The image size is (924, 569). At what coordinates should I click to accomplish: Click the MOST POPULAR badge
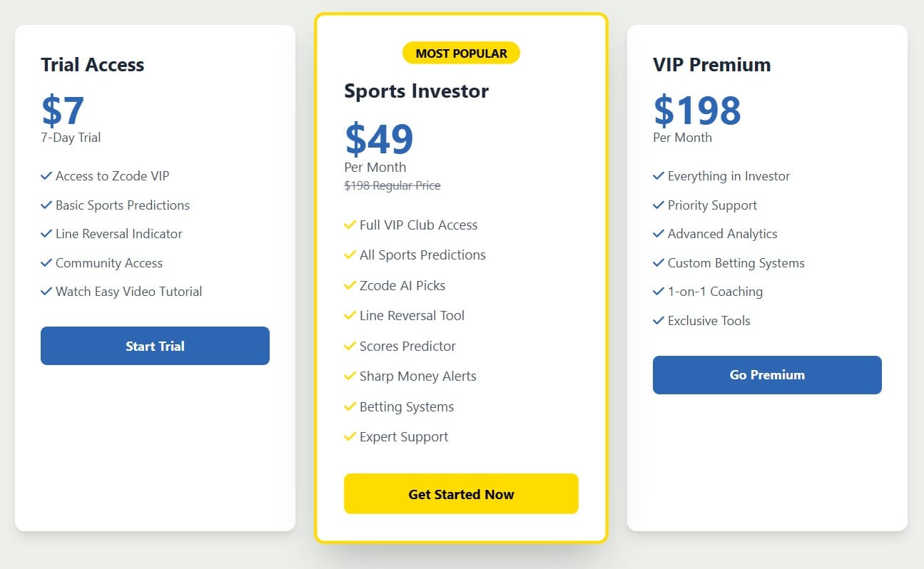pos(461,53)
